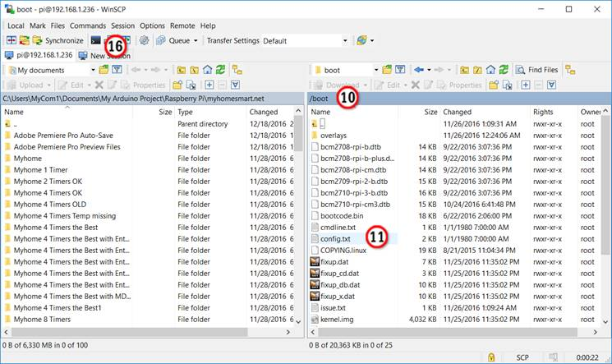Go to remote root directory icon
Viewport: 612px width, 364px height.
(477, 70)
